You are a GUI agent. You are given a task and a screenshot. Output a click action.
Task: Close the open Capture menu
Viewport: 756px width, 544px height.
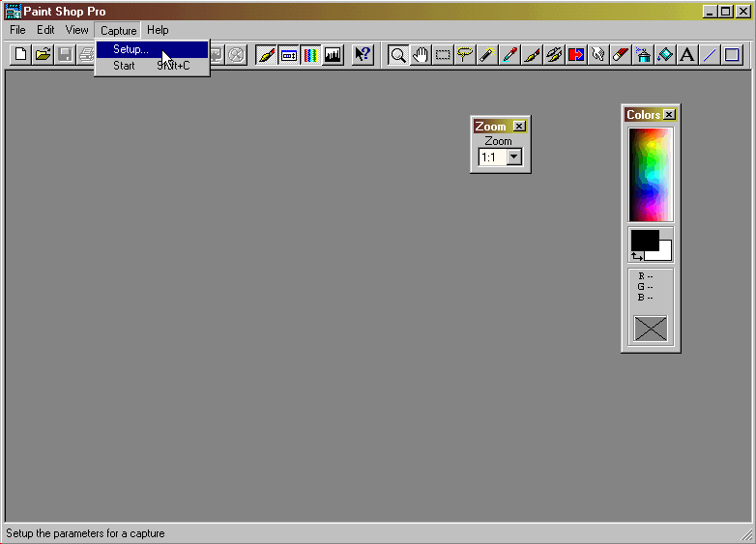coord(118,30)
